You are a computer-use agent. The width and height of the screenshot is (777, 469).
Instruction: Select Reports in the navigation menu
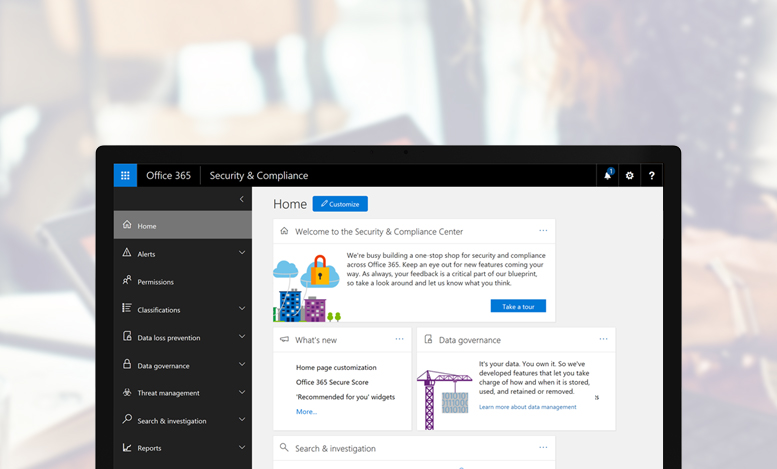tap(183, 448)
